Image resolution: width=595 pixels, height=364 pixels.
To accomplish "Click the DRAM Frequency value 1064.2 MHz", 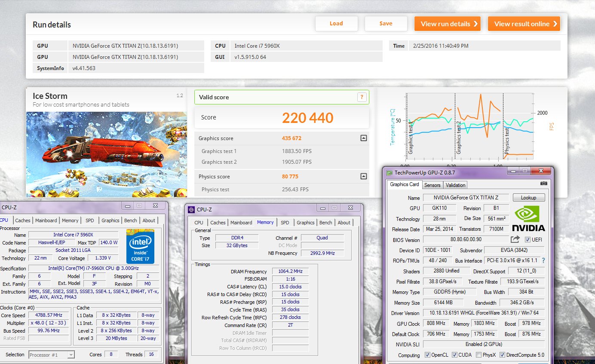I will click(290, 272).
